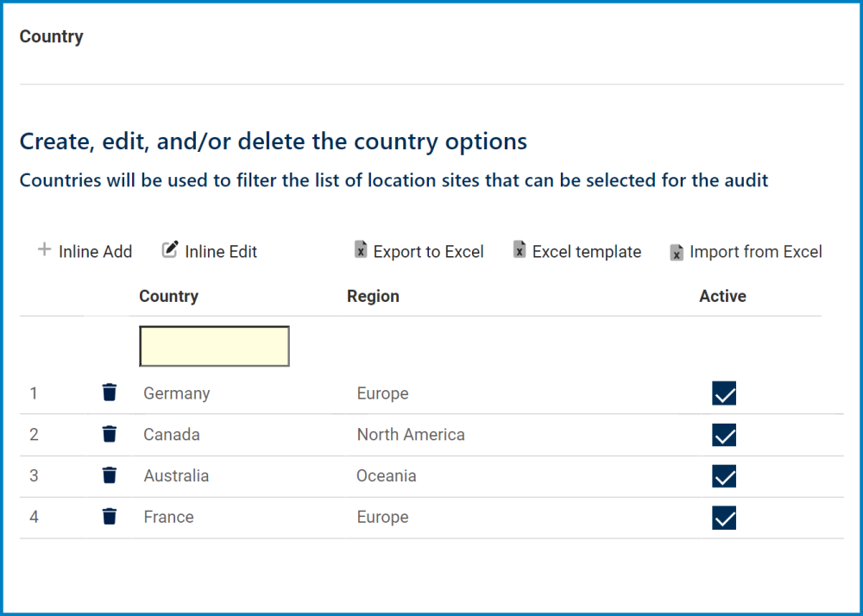This screenshot has width=863, height=616.
Task: Click the Inline Edit action
Action: point(221,251)
